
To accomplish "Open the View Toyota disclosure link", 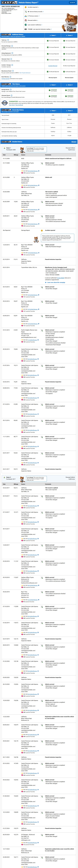I will click(25, 73).
